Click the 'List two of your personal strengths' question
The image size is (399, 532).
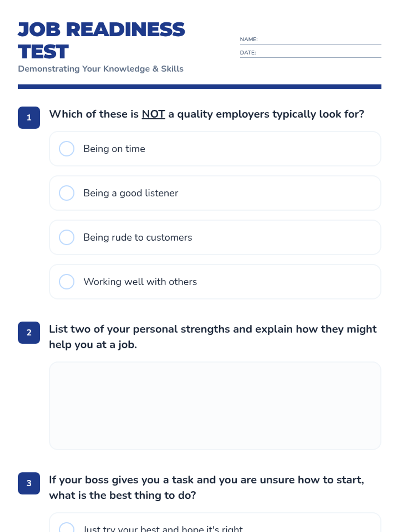click(213, 336)
